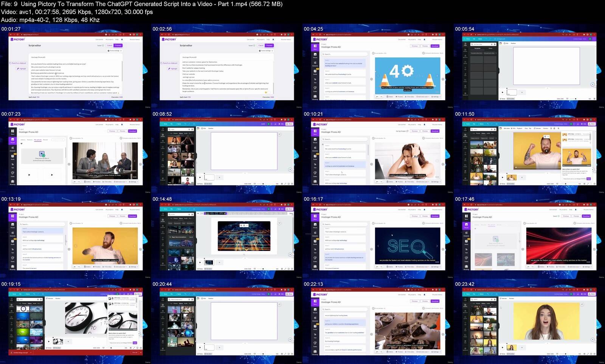This screenshot has width=605, height=364.
Task: Expand Settings dropdown under the 00:07:23 preview
Action: tap(133, 182)
